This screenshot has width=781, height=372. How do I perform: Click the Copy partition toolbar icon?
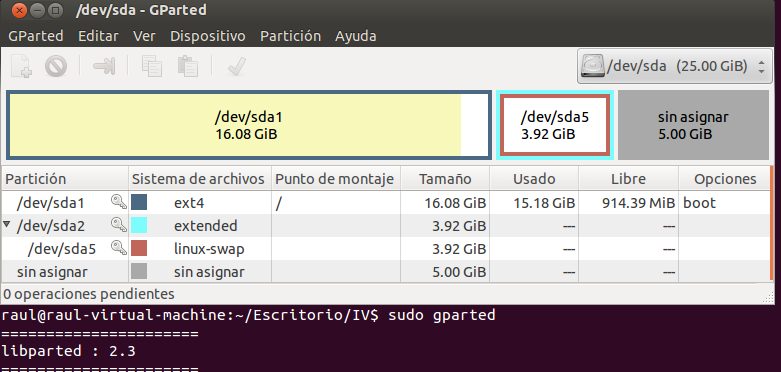coord(151,66)
